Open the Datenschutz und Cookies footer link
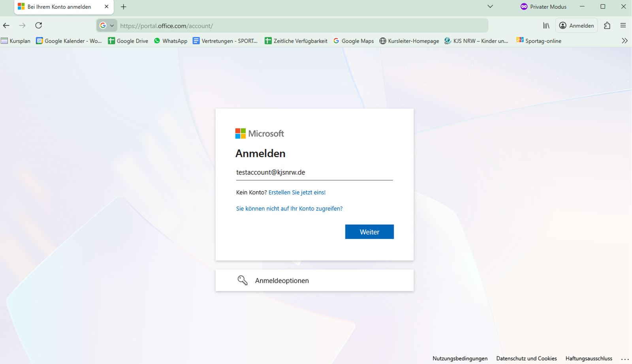The image size is (632, 364). click(x=526, y=358)
